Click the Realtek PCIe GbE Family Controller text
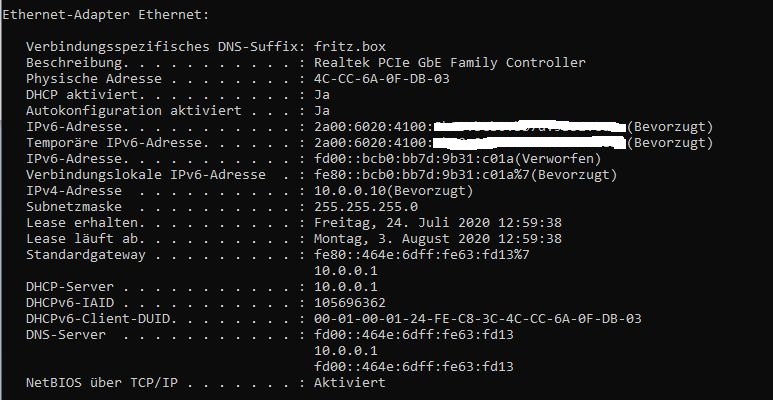773x400 pixels. click(x=450, y=63)
